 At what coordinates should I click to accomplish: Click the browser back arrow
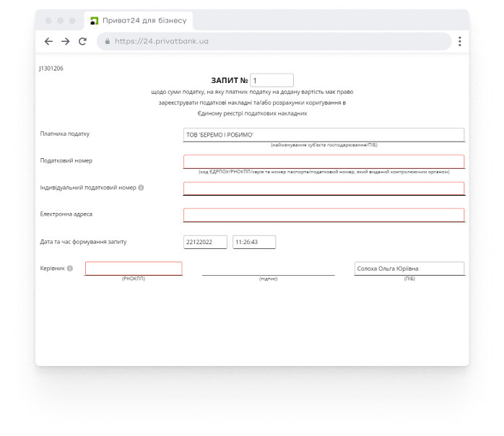49,41
